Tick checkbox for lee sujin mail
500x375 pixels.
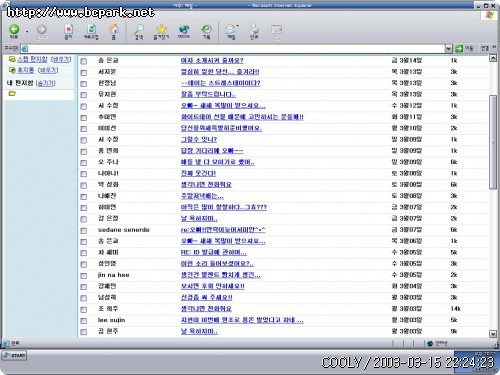coord(84,321)
